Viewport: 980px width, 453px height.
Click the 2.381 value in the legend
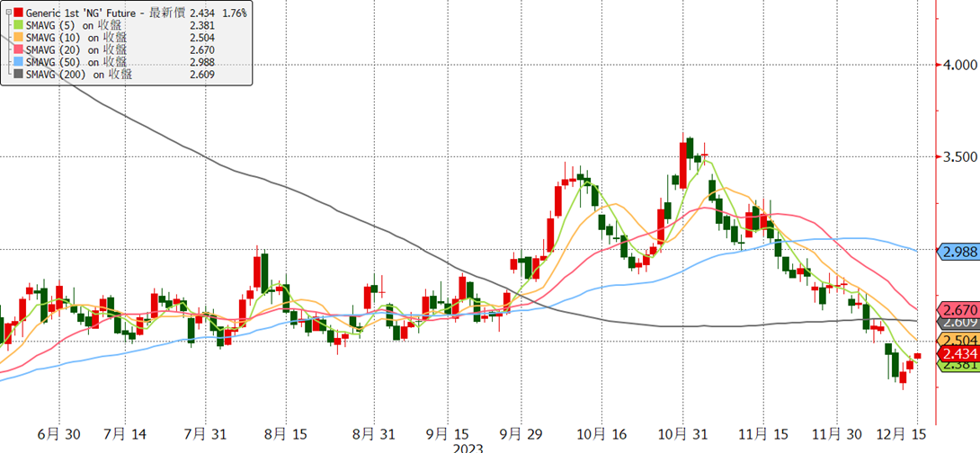(202, 25)
